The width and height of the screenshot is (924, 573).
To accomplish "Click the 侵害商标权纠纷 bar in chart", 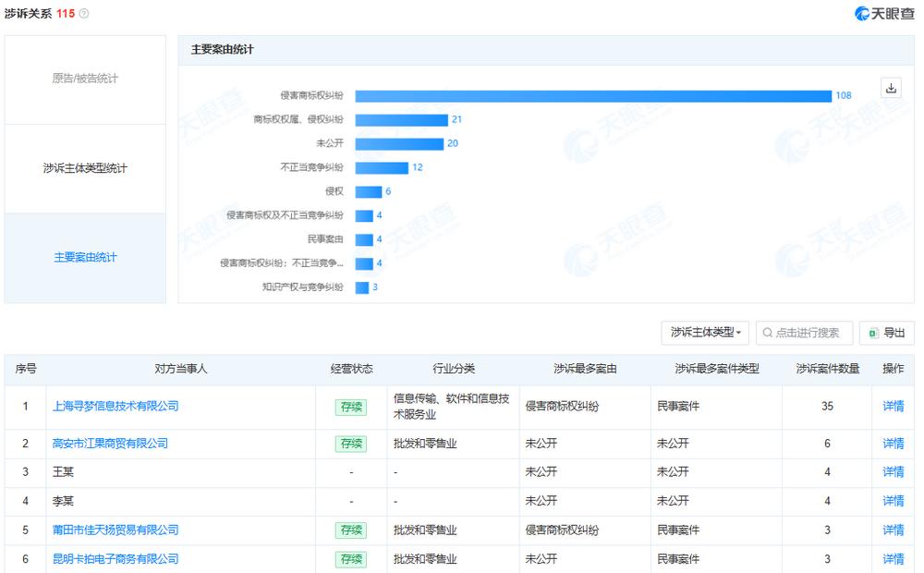I will [593, 96].
